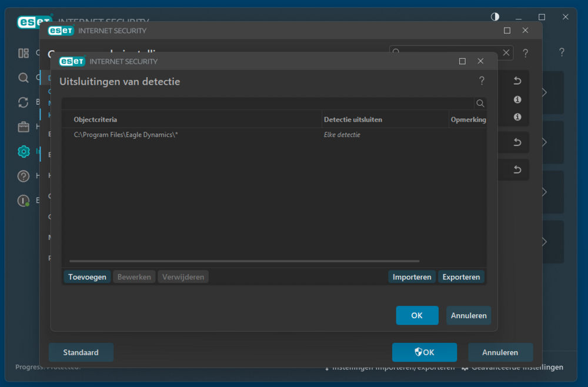The image size is (588, 387).
Task: Expand the top right chevron panel
Action: pos(544,92)
